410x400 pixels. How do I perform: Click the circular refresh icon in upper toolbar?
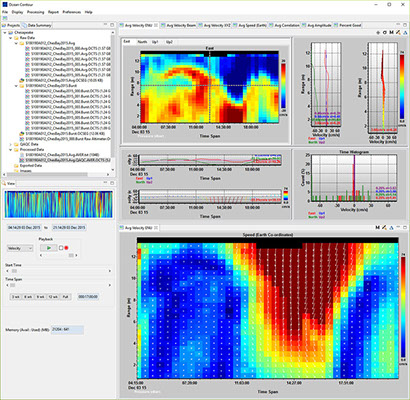pyautogui.click(x=385, y=33)
